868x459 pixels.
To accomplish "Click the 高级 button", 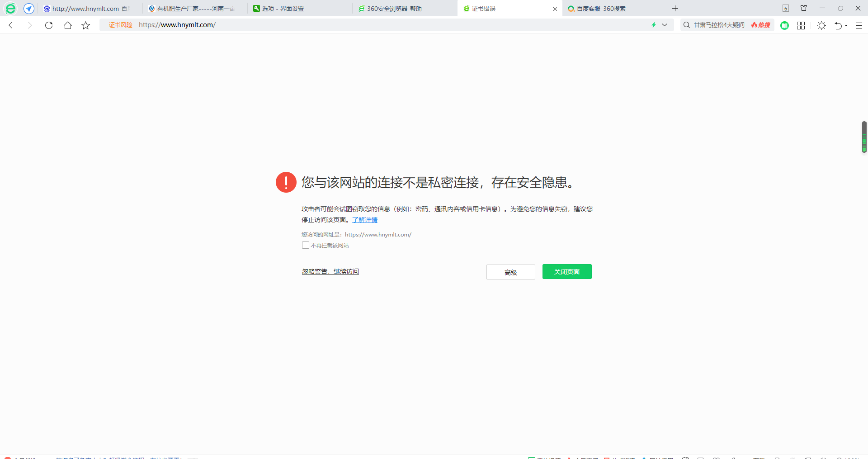I will click(x=511, y=272).
